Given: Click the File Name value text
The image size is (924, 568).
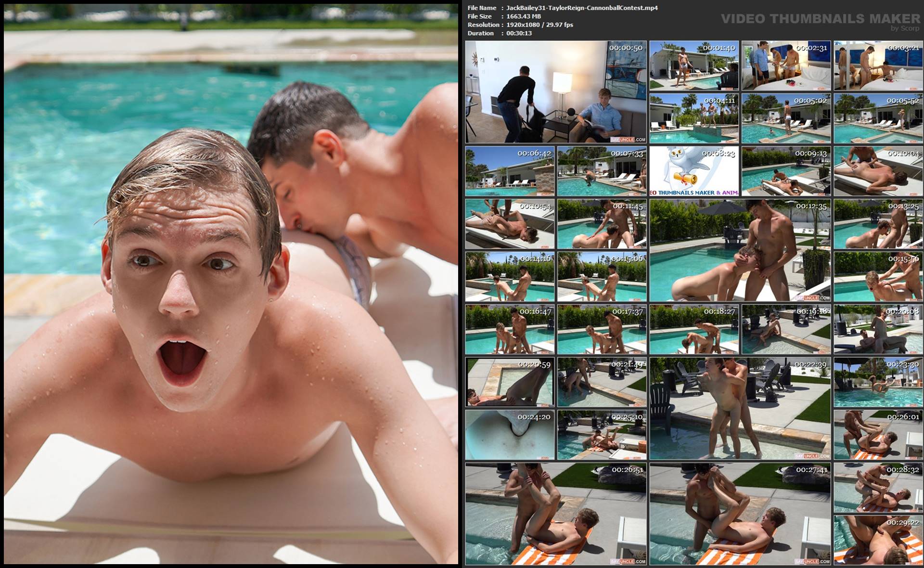Looking at the screenshot, I should (x=581, y=8).
